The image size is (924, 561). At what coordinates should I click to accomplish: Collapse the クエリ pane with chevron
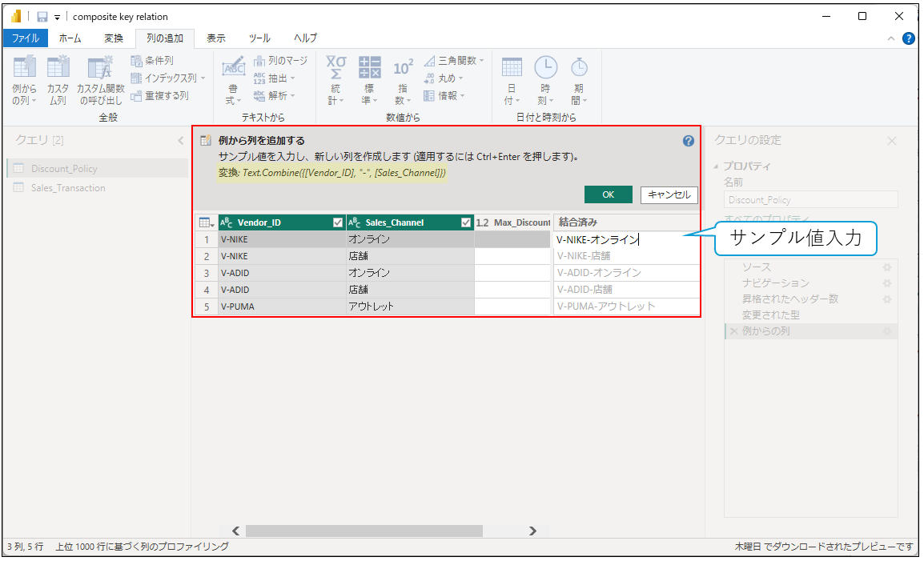[x=180, y=141]
